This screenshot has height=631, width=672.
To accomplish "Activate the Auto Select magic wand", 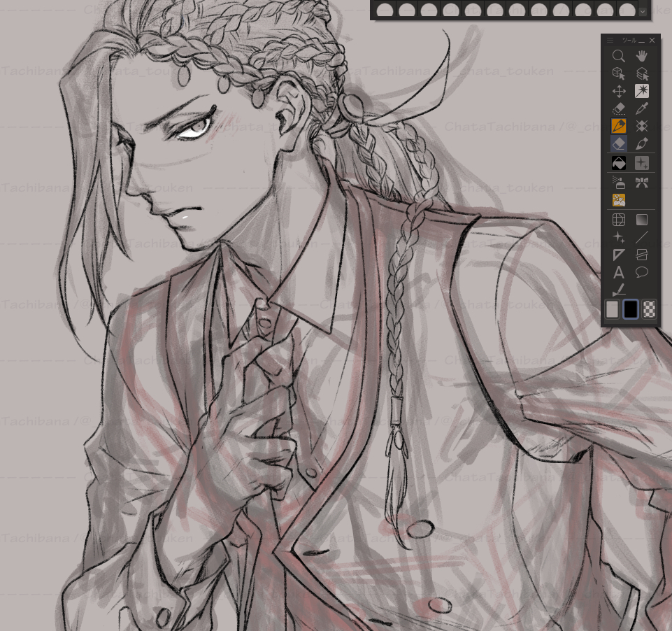I will coord(641,91).
